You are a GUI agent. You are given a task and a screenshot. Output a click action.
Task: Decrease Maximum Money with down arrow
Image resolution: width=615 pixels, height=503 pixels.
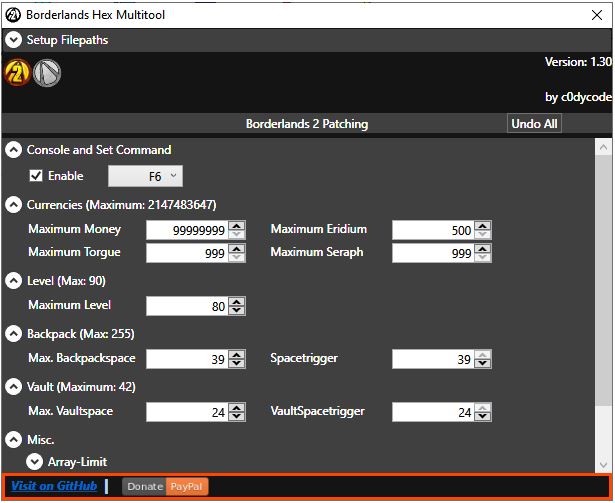pyautogui.click(x=237, y=234)
